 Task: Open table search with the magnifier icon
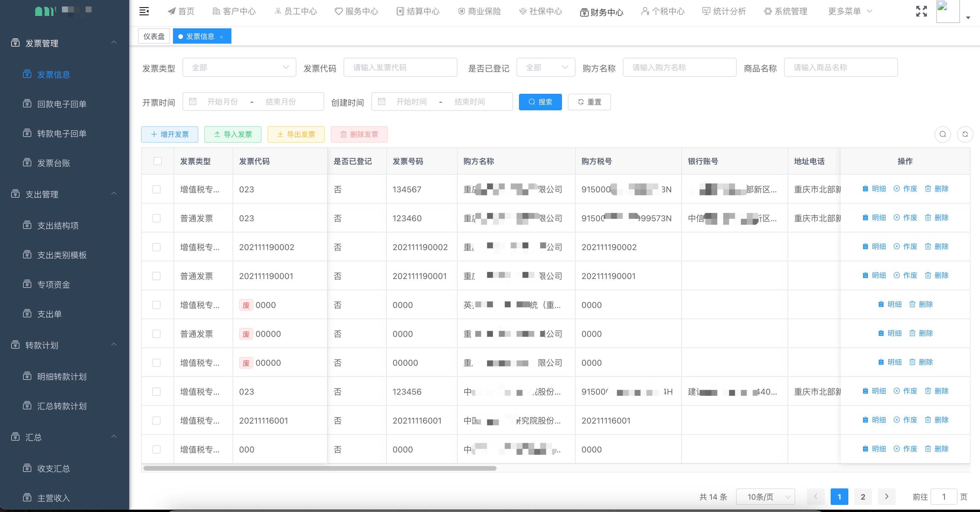942,134
